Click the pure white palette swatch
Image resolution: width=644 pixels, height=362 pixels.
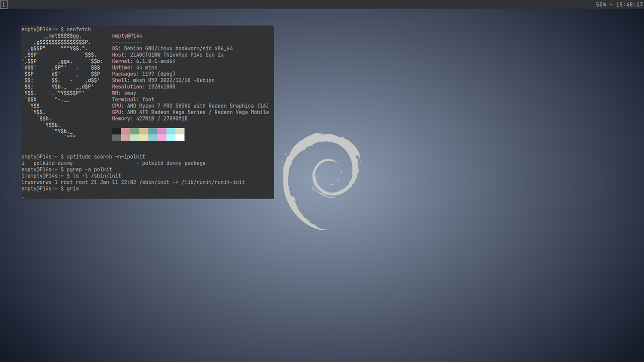tap(180, 137)
